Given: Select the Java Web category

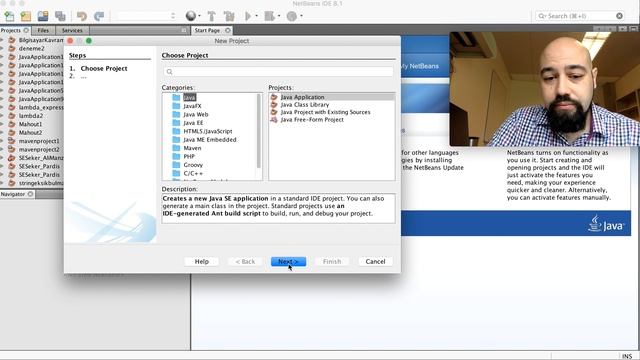Looking at the screenshot, I should tap(196, 114).
